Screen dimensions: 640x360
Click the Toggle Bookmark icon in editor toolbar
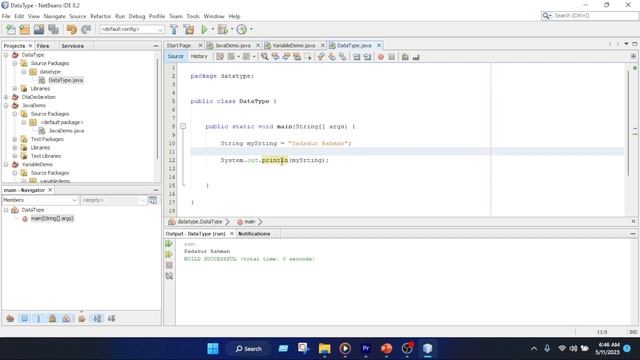(x=342, y=57)
